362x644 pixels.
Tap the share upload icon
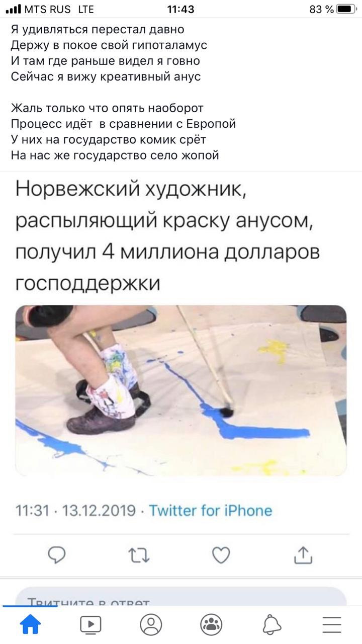[x=303, y=555]
